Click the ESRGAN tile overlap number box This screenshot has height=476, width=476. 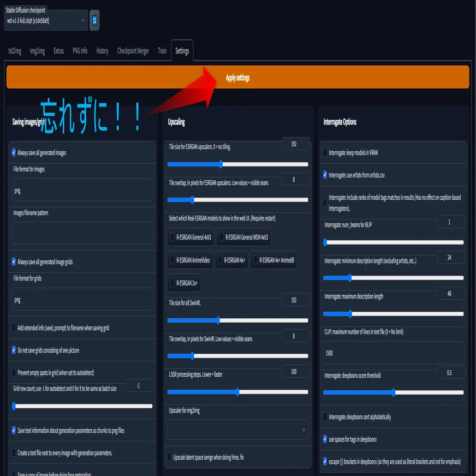(296, 180)
